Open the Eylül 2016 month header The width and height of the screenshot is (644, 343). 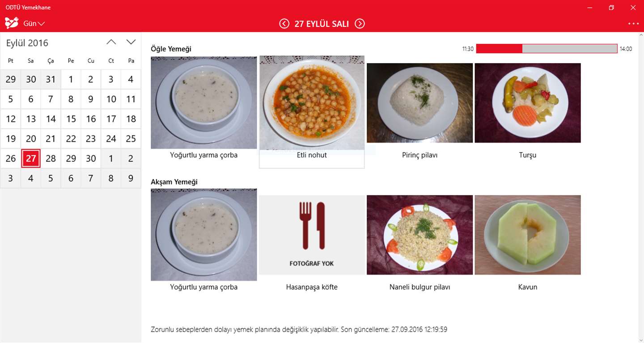coord(27,43)
